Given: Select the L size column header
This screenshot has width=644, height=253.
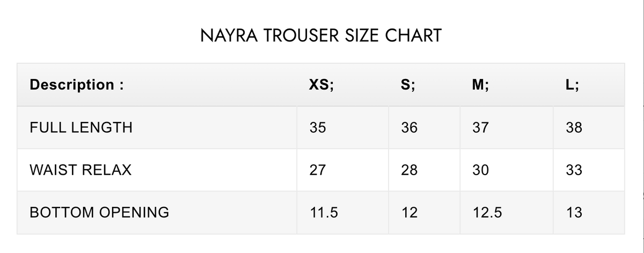Looking at the screenshot, I should click(x=574, y=85).
